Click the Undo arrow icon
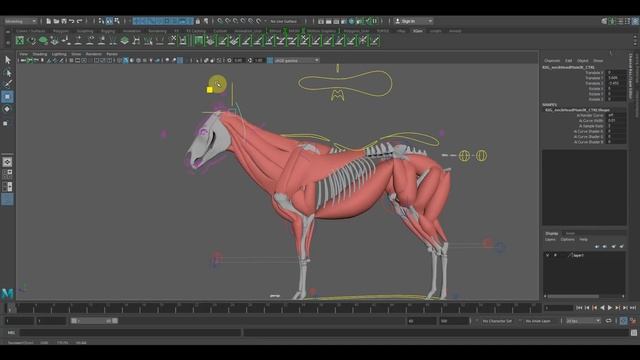Screen dimensions: 640x360 point(71,21)
